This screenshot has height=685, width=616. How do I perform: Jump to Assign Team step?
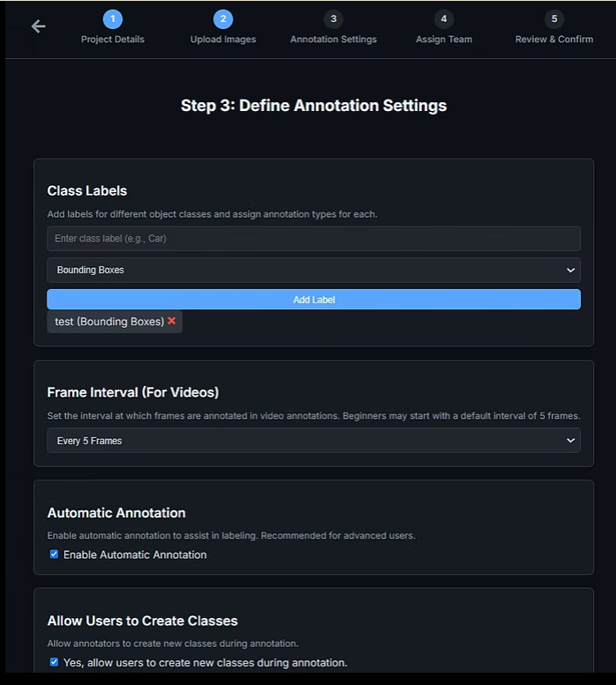tap(443, 40)
